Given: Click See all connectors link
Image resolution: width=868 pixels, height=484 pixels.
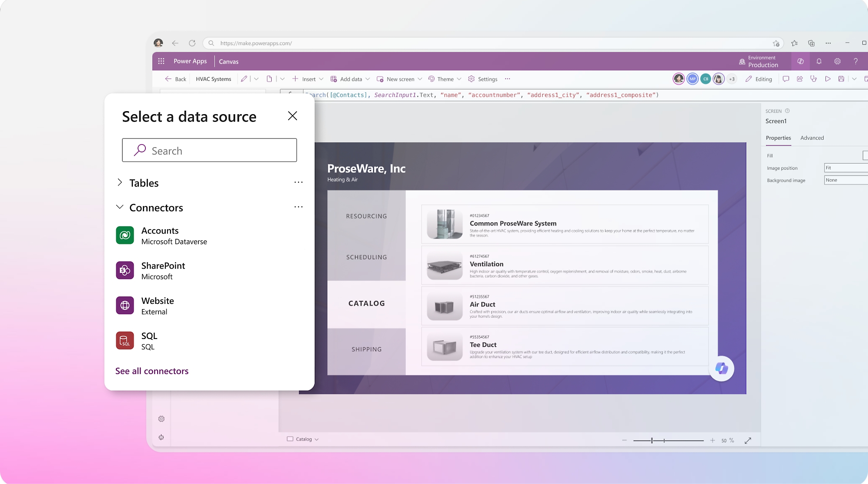Looking at the screenshot, I should coord(151,370).
